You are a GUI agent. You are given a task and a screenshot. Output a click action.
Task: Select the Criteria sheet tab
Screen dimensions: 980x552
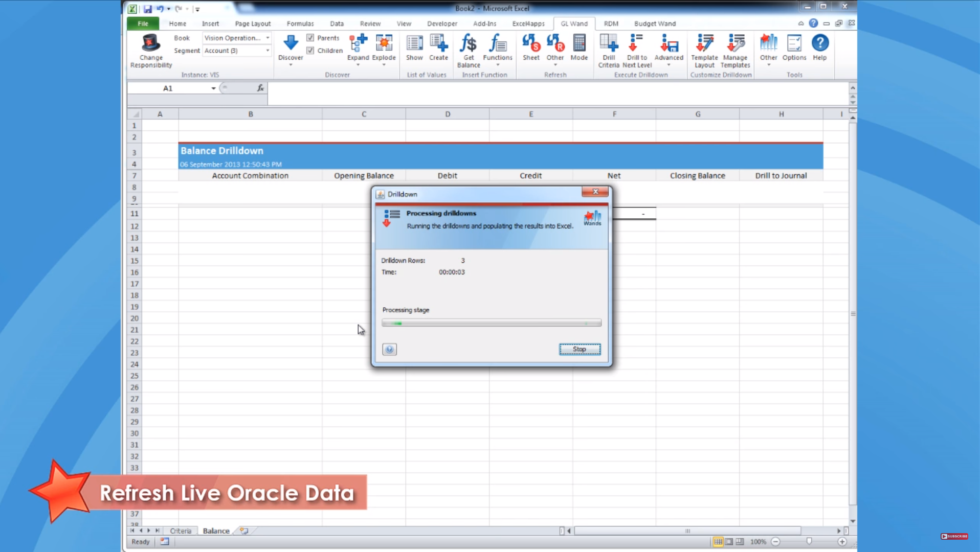click(x=181, y=531)
